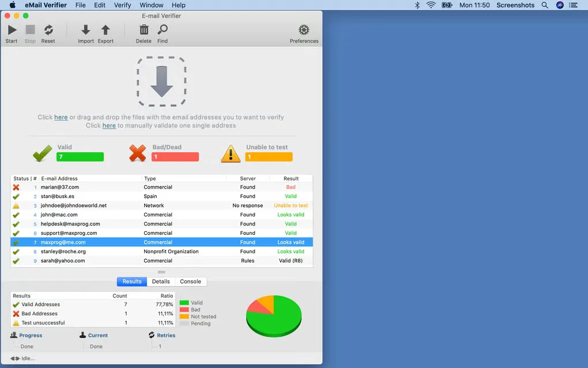The image size is (588, 368).
Task: Select the support@maxprog.com row
Action: pos(161,233)
